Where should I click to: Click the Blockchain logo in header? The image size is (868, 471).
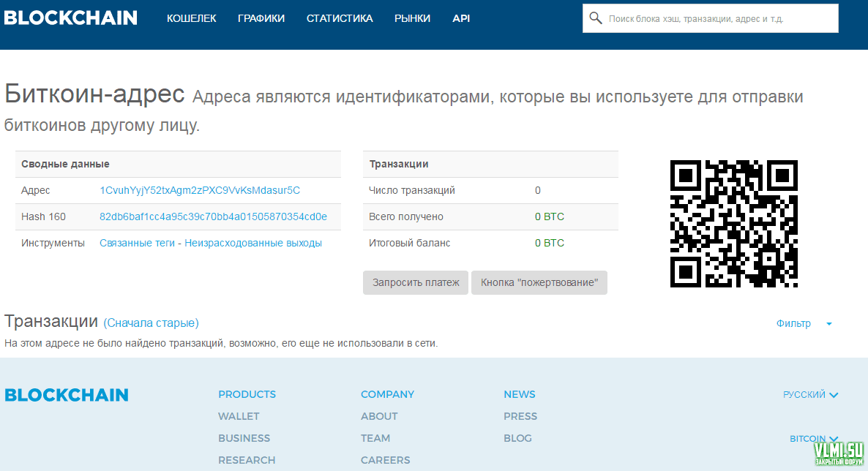click(70, 18)
